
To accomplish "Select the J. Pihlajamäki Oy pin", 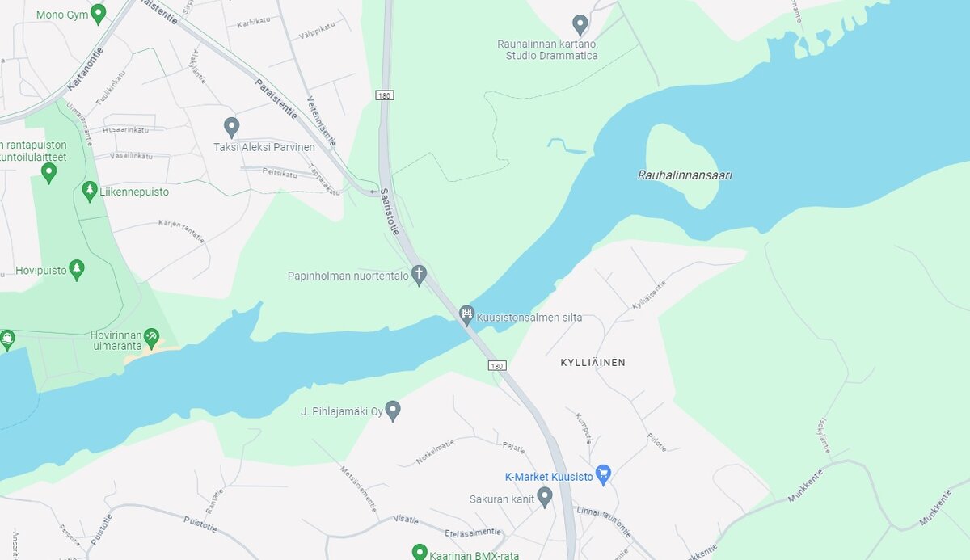I will (x=393, y=411).
